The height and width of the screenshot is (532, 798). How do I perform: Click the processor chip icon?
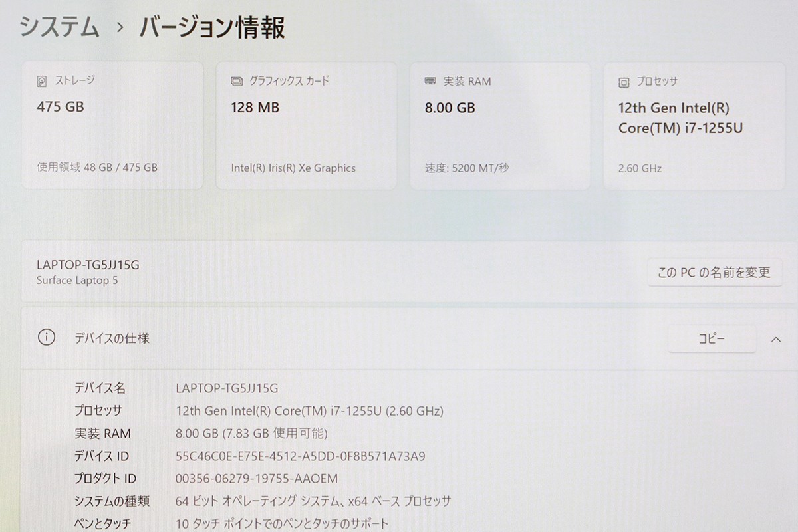(x=624, y=82)
